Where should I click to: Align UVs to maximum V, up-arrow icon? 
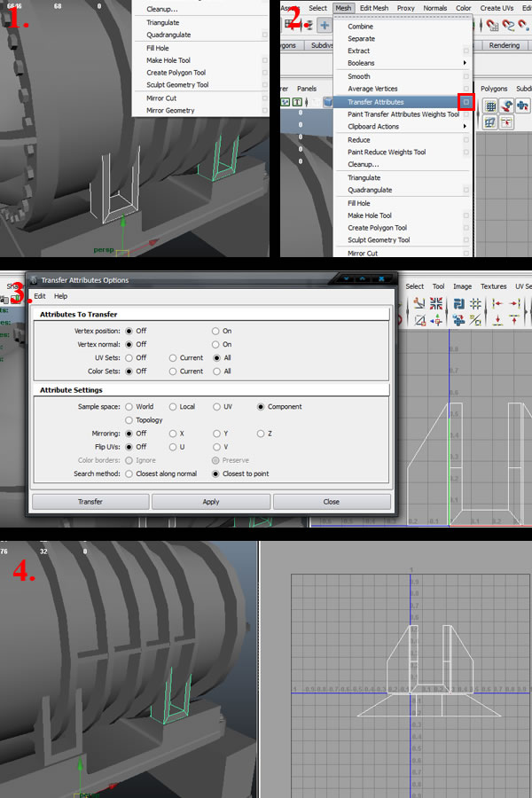514,321
